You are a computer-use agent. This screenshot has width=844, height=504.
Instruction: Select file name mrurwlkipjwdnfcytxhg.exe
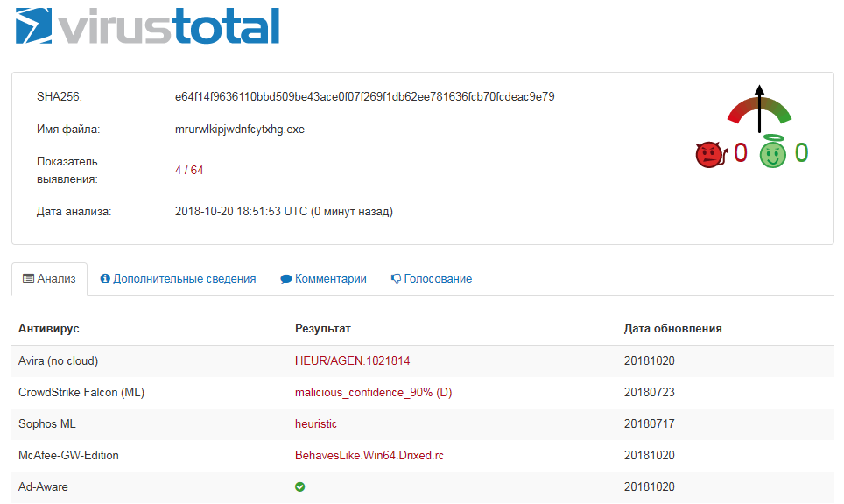click(240, 129)
